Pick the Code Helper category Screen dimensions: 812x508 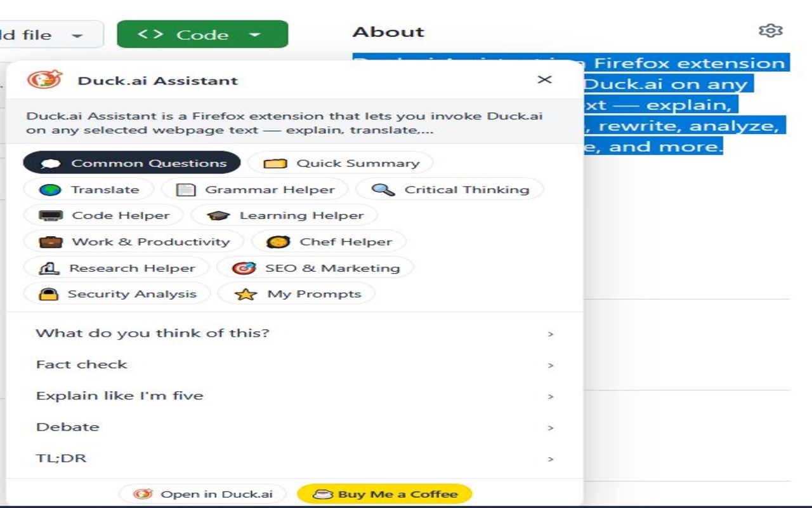click(103, 215)
